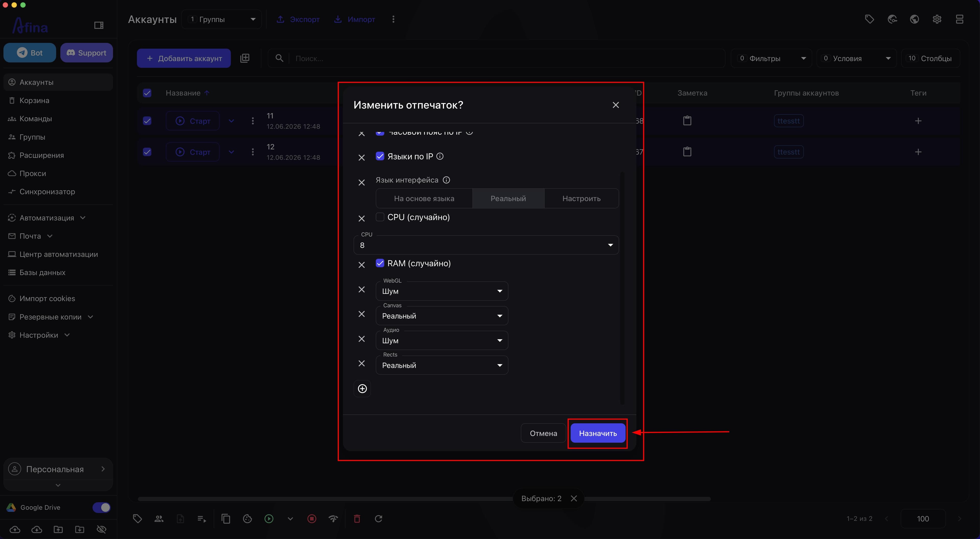Enable the CPU (случайно) checkbox
Viewport: 980px width, 539px height.
[380, 217]
